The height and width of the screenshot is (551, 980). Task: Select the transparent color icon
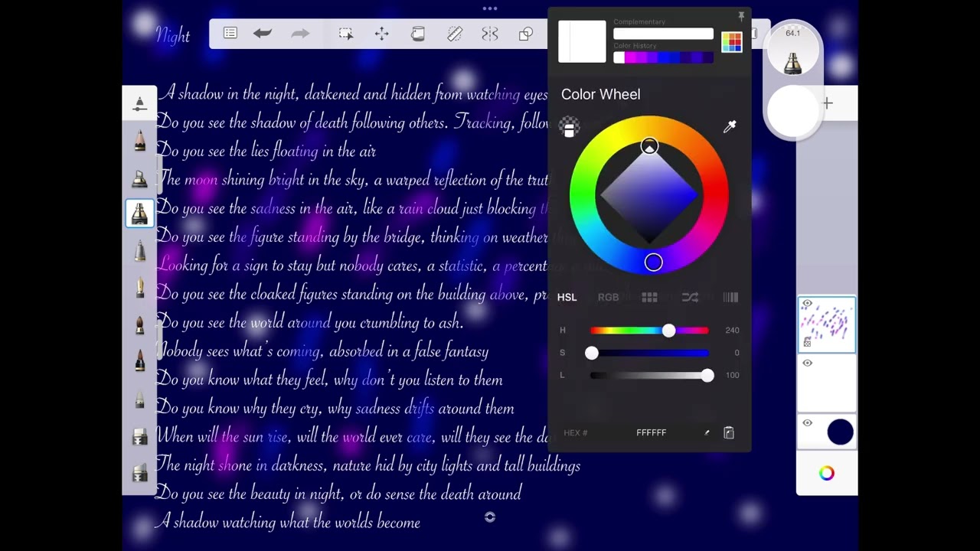569,127
